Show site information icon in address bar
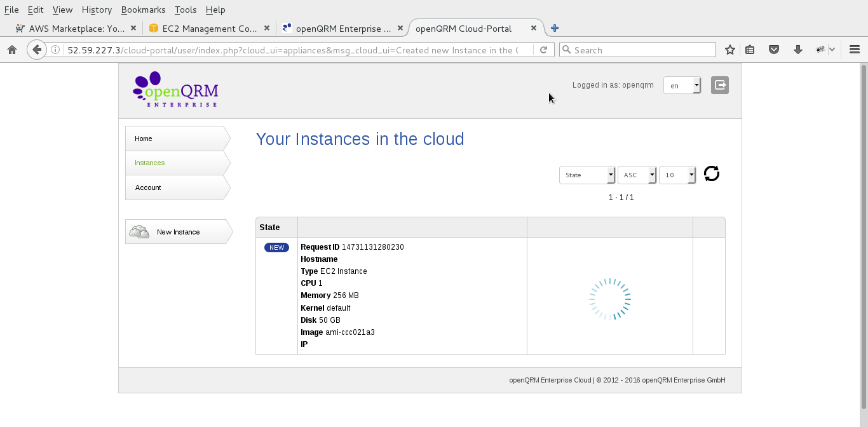 pyautogui.click(x=56, y=50)
